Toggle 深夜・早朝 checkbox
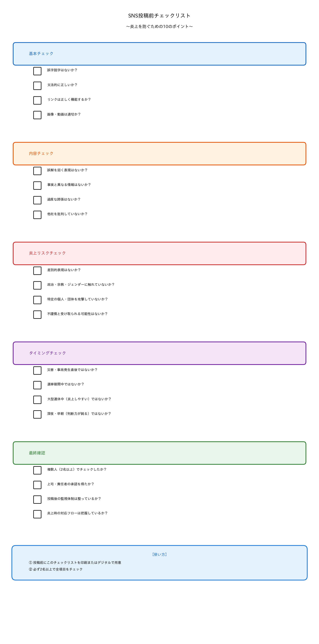This screenshot has height=644, width=319. point(37,414)
